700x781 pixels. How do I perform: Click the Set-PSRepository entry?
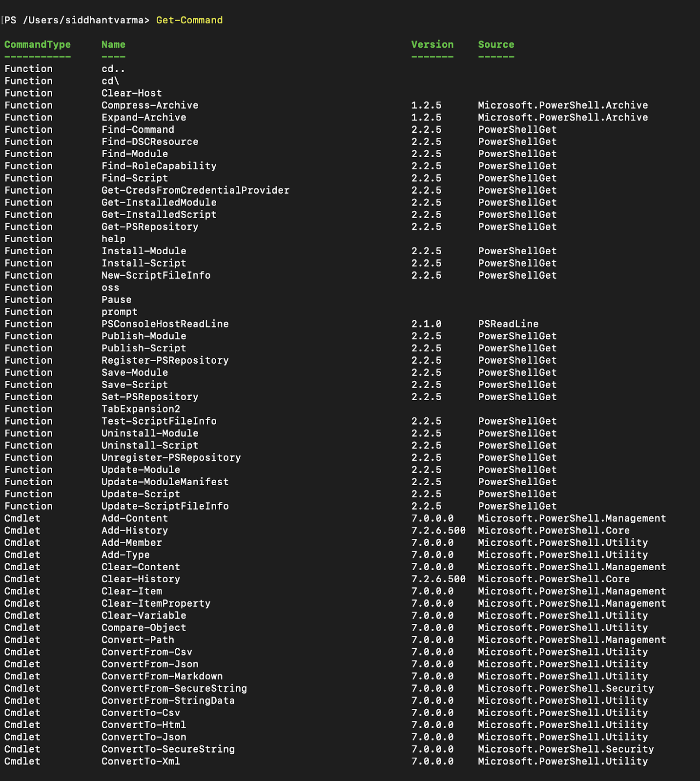150,397
